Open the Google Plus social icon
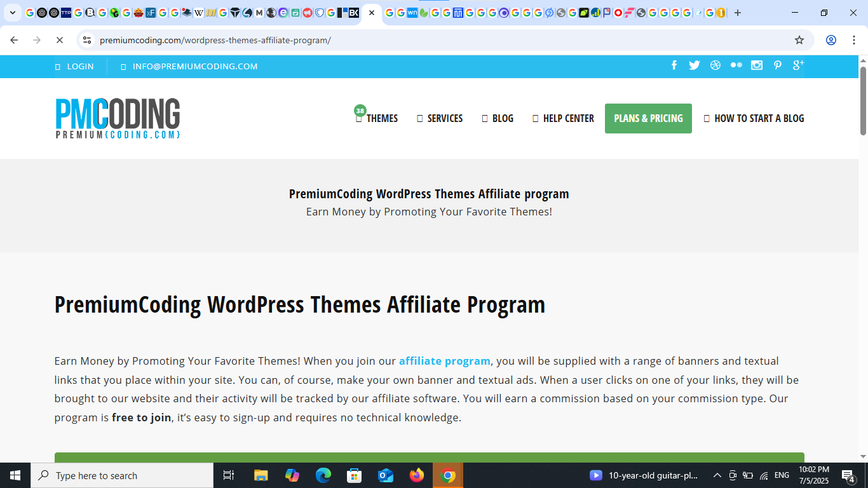This screenshot has width=868, height=488. tap(798, 65)
